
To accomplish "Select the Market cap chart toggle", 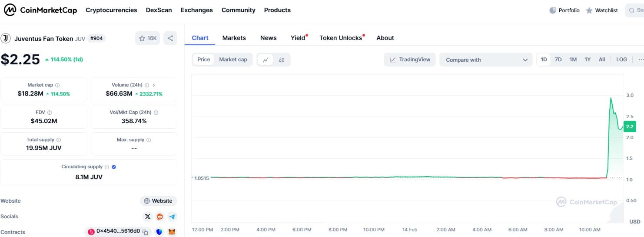I will (233, 60).
